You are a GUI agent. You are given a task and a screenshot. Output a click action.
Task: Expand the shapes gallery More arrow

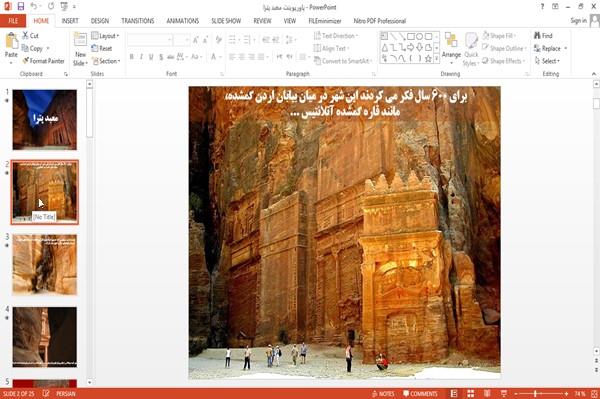coord(437,59)
